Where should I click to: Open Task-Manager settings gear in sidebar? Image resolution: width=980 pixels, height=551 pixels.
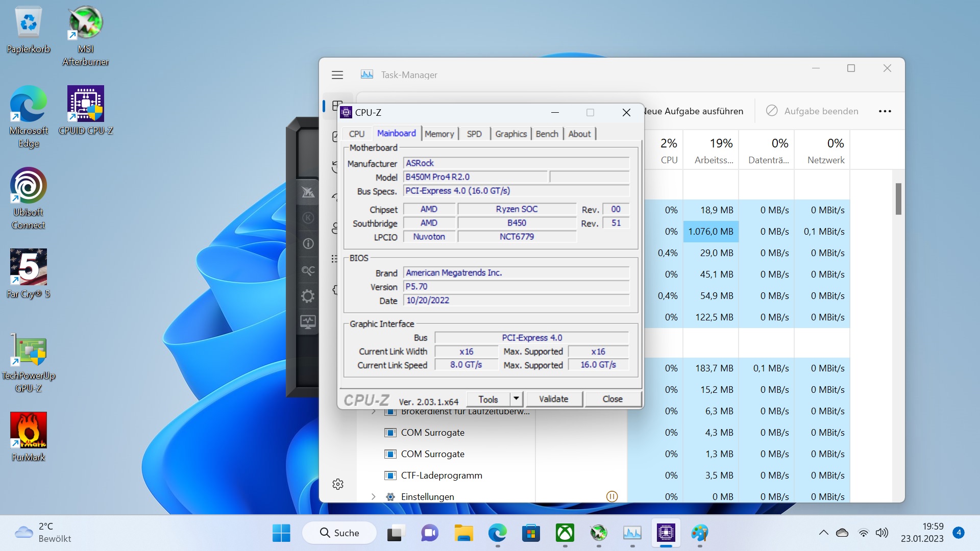click(x=338, y=484)
